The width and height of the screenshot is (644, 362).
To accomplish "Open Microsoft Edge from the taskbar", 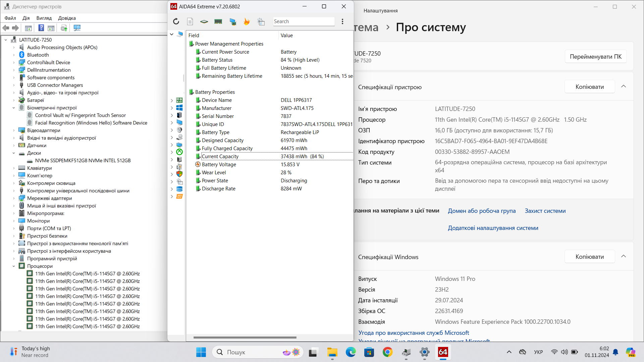I will (351, 352).
